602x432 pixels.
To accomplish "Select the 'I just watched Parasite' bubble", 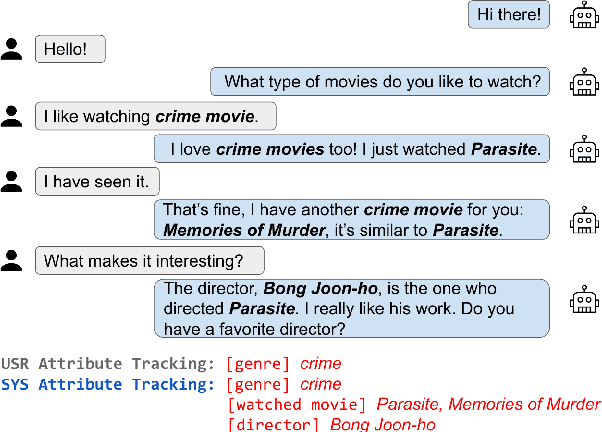I will [x=352, y=149].
